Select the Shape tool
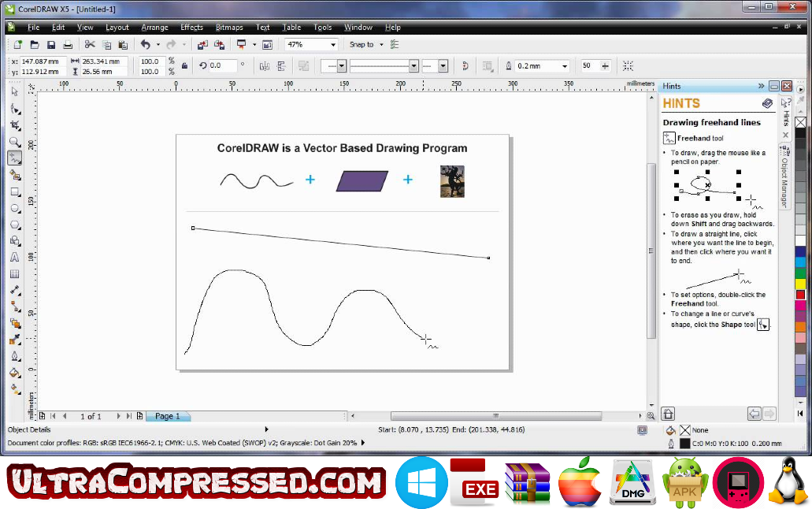The height and width of the screenshot is (509, 812). coord(15,109)
